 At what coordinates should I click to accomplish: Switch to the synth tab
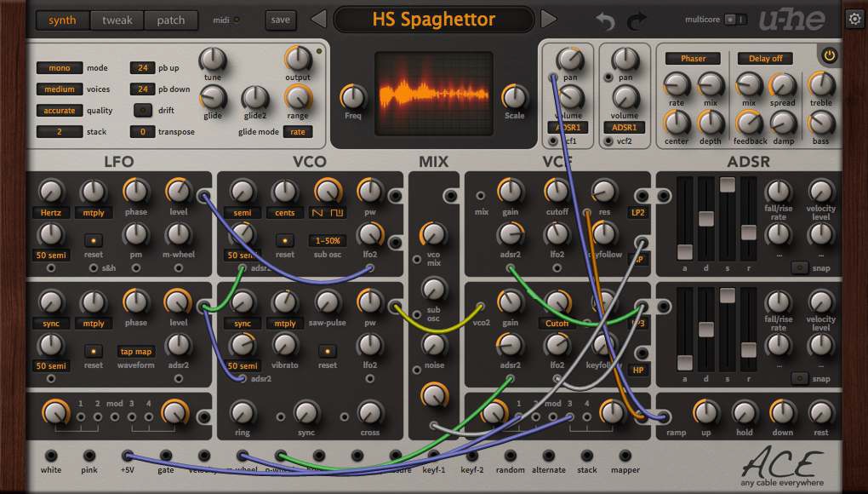63,20
